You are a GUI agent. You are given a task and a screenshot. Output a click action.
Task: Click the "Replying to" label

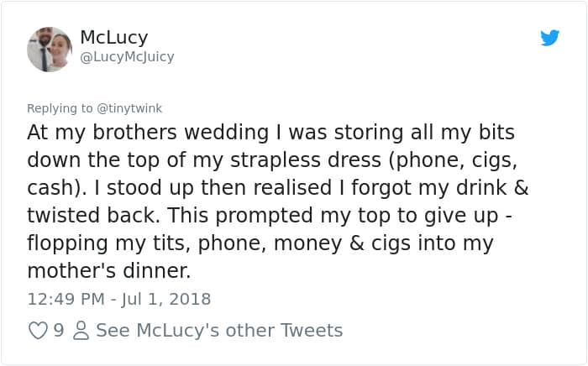click(x=60, y=108)
